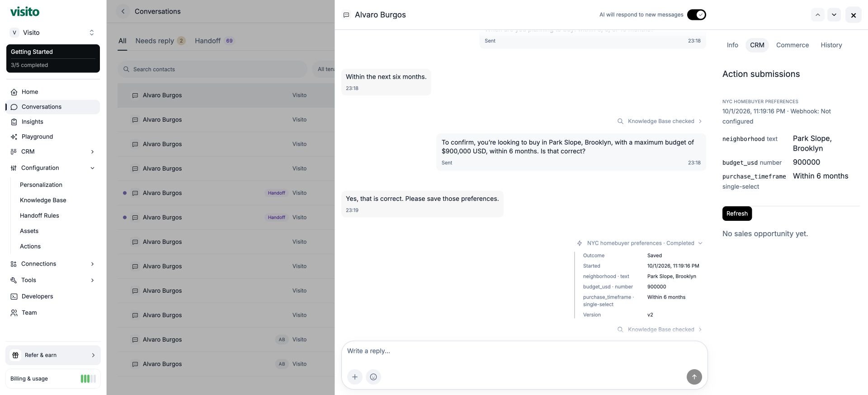This screenshot has width=868, height=395.
Task: Open the emoji picker
Action: [373, 377]
